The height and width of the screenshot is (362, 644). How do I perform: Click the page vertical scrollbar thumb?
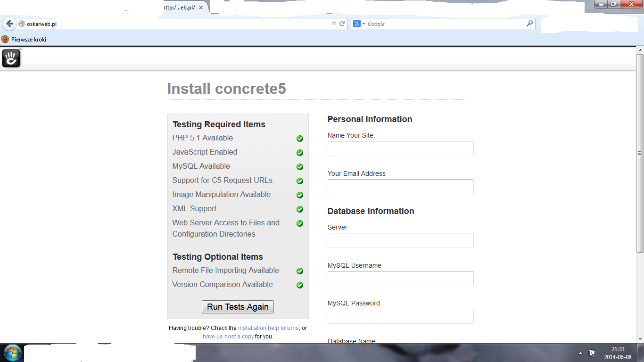[x=640, y=152]
